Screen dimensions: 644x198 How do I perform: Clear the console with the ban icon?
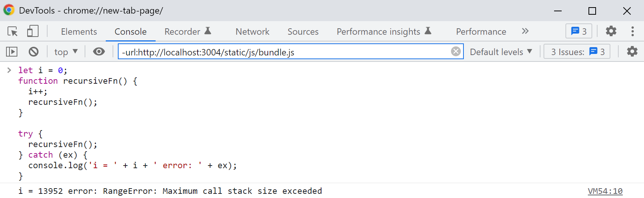click(34, 52)
